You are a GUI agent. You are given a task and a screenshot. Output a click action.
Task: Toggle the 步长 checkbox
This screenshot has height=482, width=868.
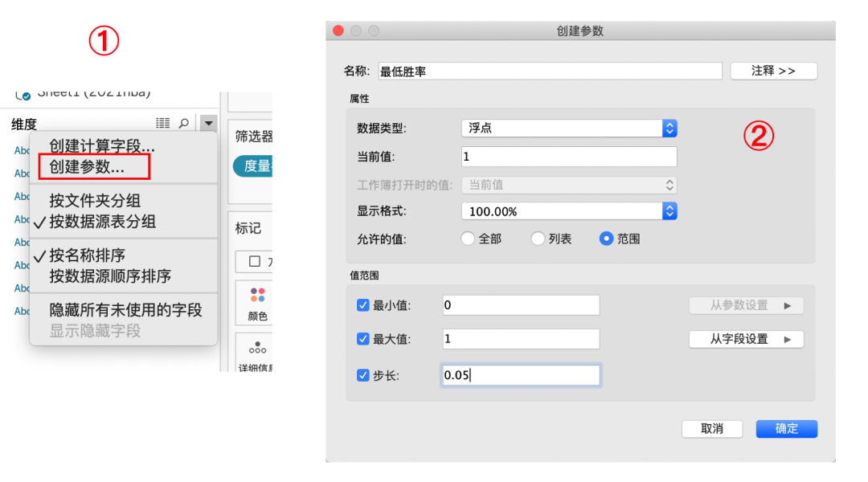(x=363, y=375)
